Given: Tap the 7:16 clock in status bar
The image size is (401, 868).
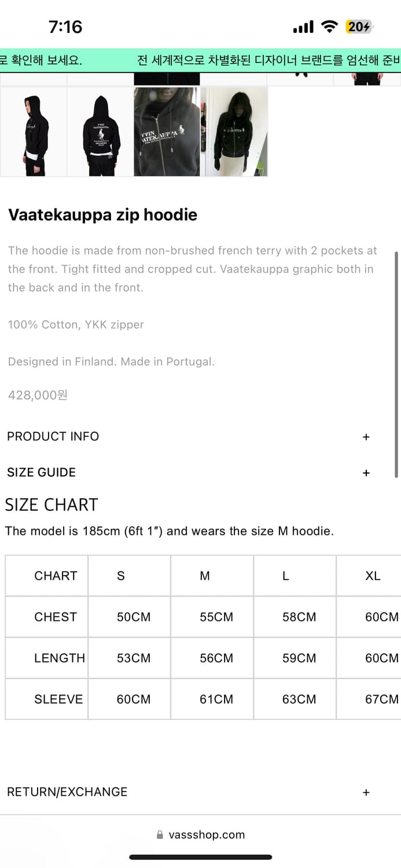Looking at the screenshot, I should coord(65,27).
